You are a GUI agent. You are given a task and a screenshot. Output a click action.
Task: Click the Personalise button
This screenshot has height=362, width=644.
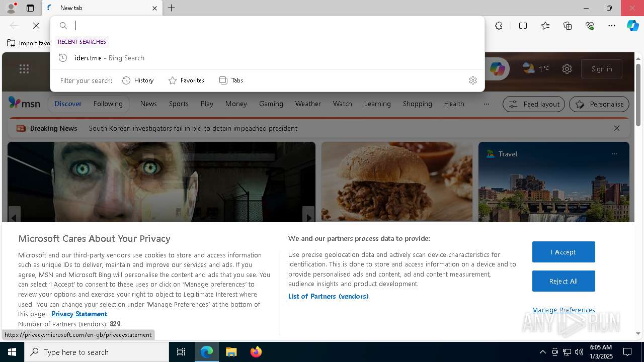[x=599, y=104]
